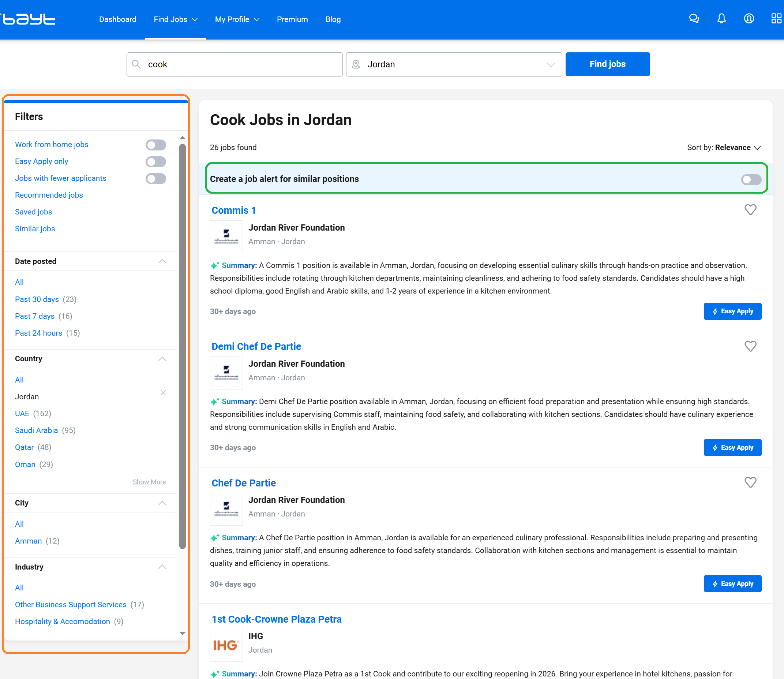Select UAE country filter
Image resolution: width=784 pixels, height=679 pixels.
click(x=22, y=413)
